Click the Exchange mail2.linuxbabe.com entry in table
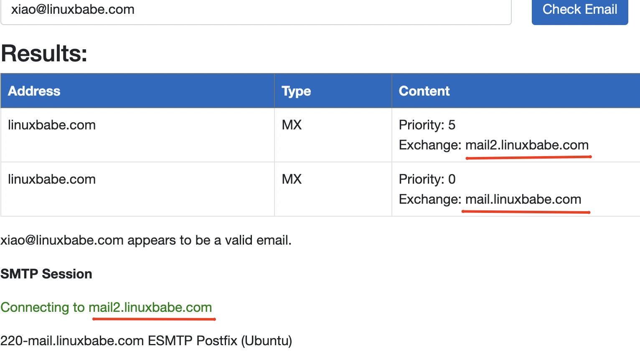The height and width of the screenshot is (364, 640). tap(493, 145)
